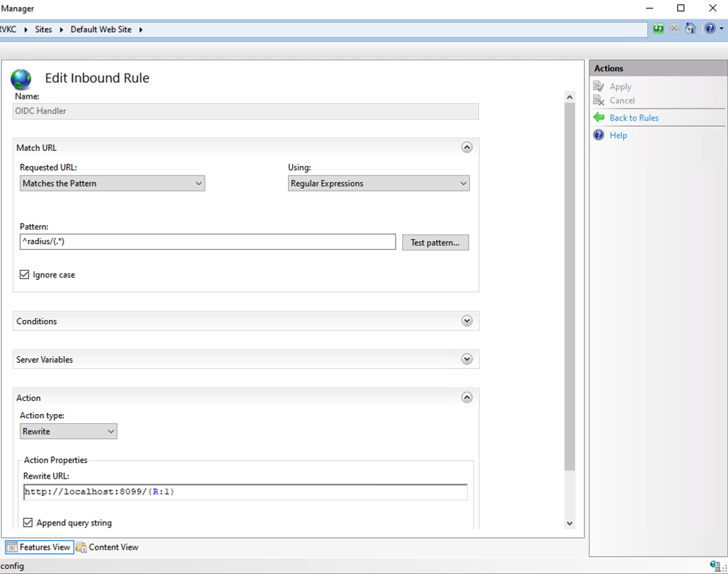Click the scroll down arrow of rule pane
The image size is (728, 574).
coord(570,523)
